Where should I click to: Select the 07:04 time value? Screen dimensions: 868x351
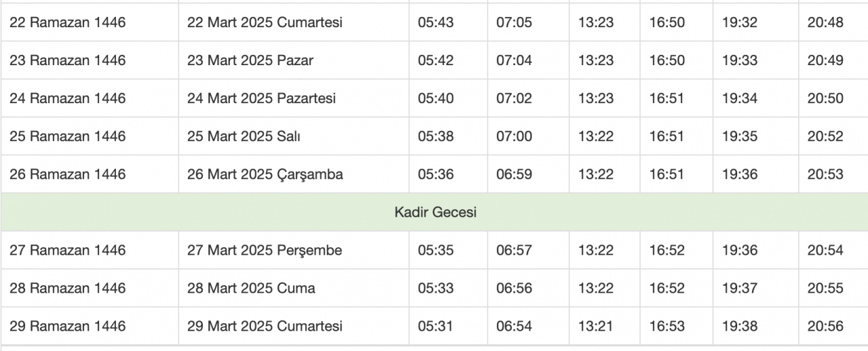tap(514, 60)
